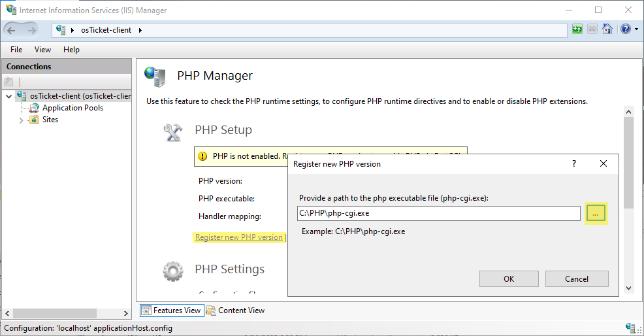The height and width of the screenshot is (336, 644).
Task: Click Connections panel scroll left arrow
Action: pyautogui.click(x=7, y=313)
